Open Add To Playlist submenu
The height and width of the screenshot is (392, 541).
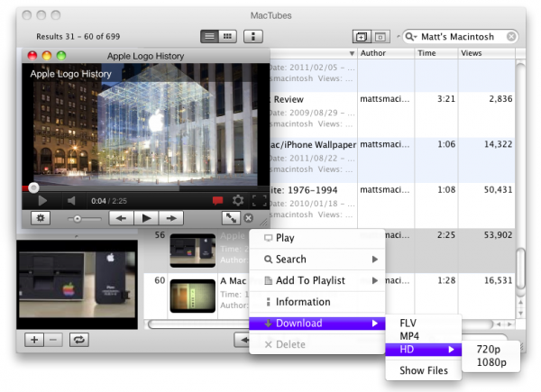click(x=316, y=280)
